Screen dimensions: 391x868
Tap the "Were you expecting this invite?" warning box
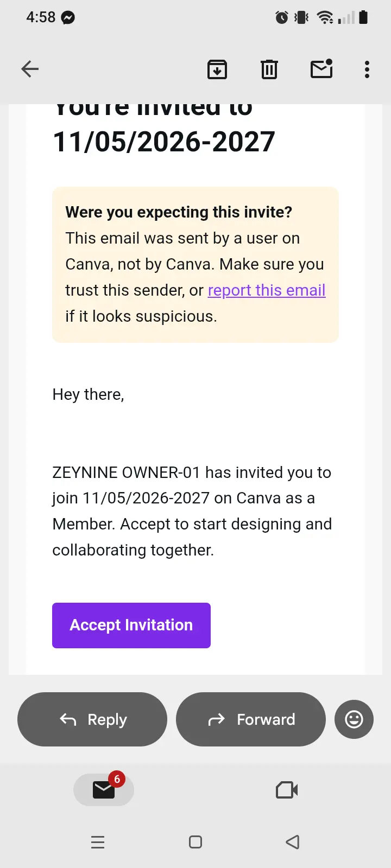[x=195, y=265]
